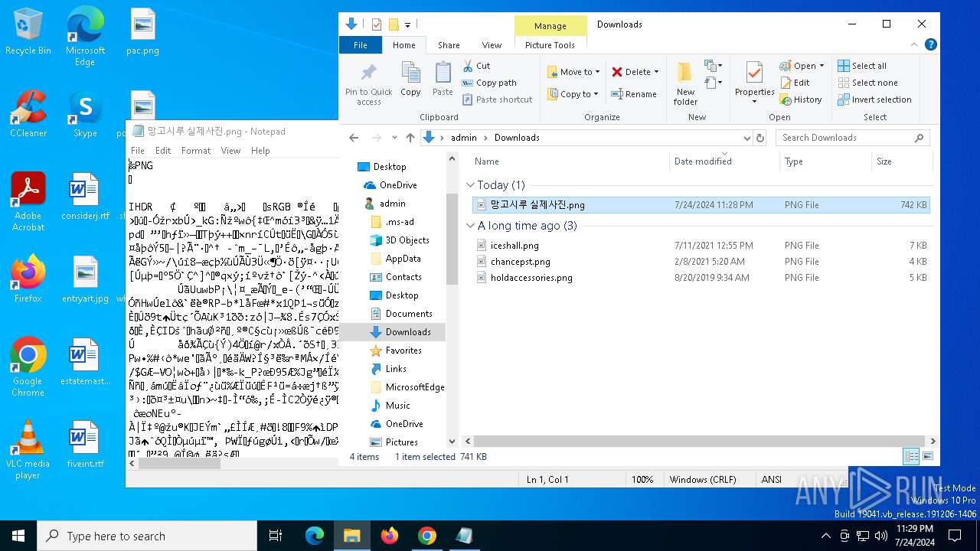Expand the Open dropdown arrow
The image size is (980, 551).
pyautogui.click(x=822, y=66)
